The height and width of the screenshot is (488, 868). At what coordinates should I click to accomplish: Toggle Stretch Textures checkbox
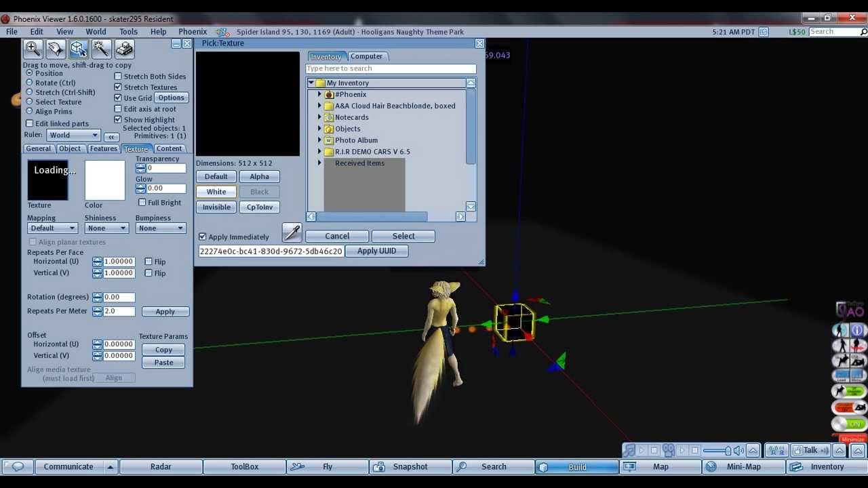[x=118, y=87]
